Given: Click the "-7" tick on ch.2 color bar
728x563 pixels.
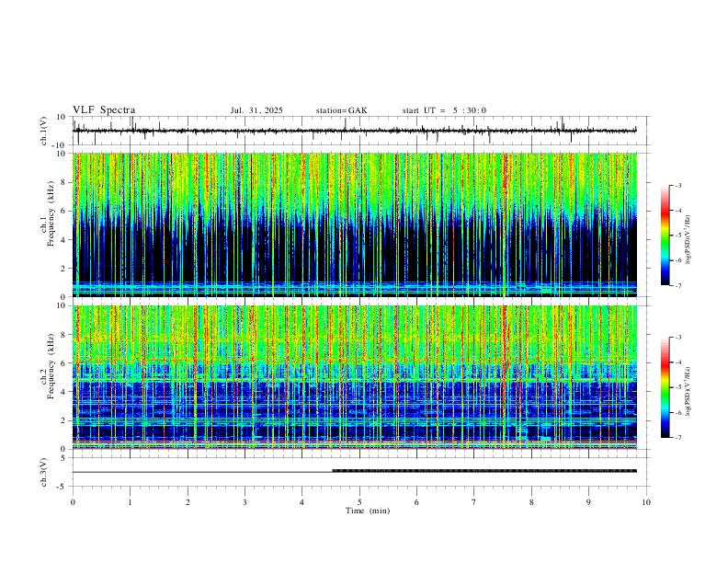Looking at the screenshot, I should (x=677, y=437).
